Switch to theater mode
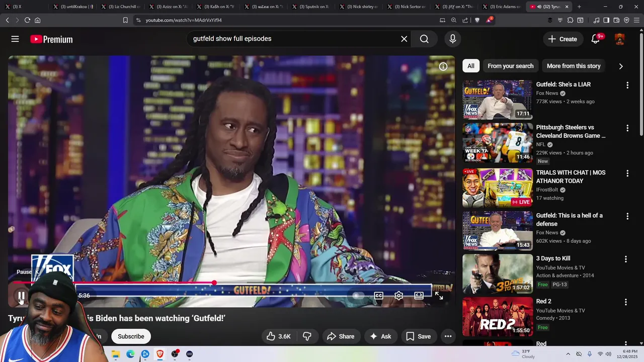The image size is (644, 362). pos(419,296)
